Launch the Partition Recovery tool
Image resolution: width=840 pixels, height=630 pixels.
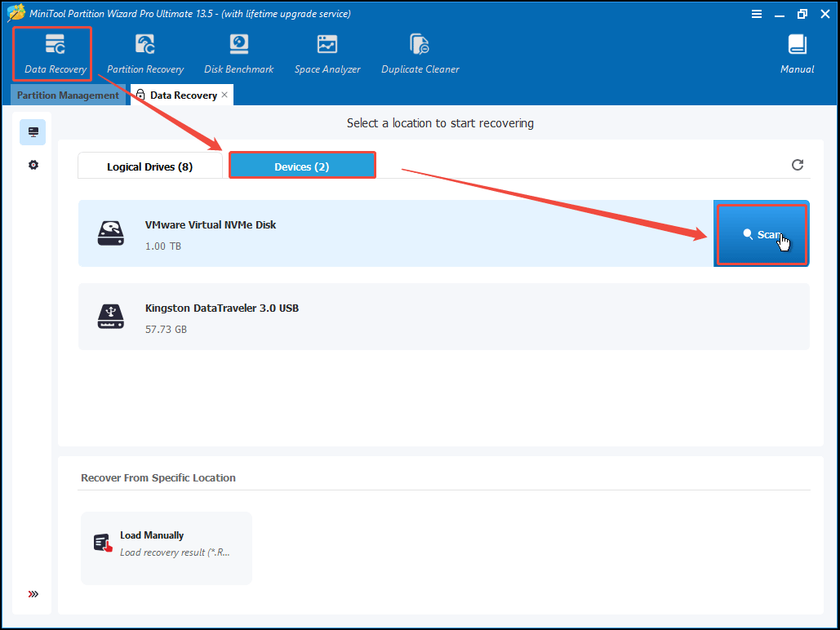[145, 54]
